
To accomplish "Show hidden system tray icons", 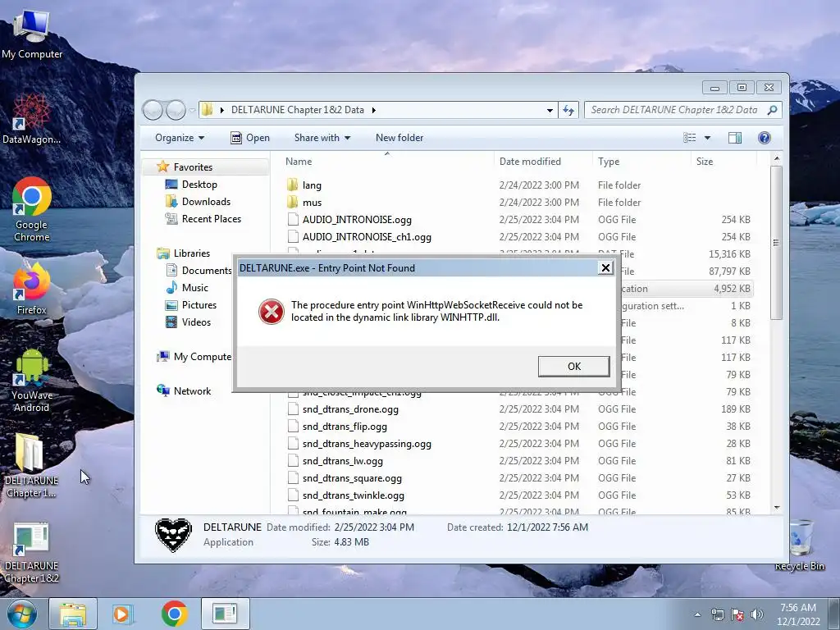I will tap(697, 614).
